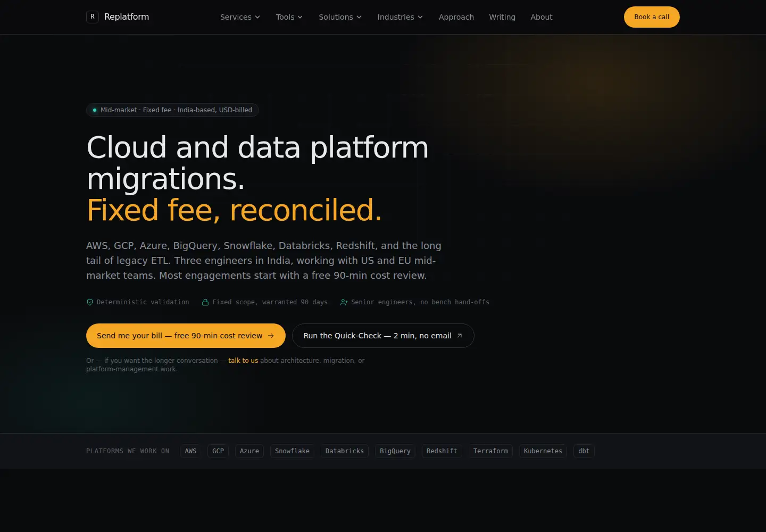Follow the 'talk to us' link
This screenshot has height=532, width=766.
click(x=243, y=361)
